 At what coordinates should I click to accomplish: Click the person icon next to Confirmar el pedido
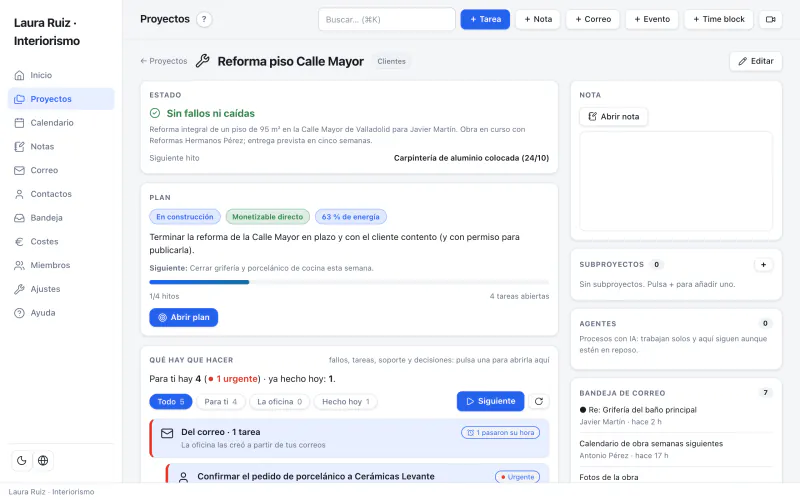pos(183,478)
